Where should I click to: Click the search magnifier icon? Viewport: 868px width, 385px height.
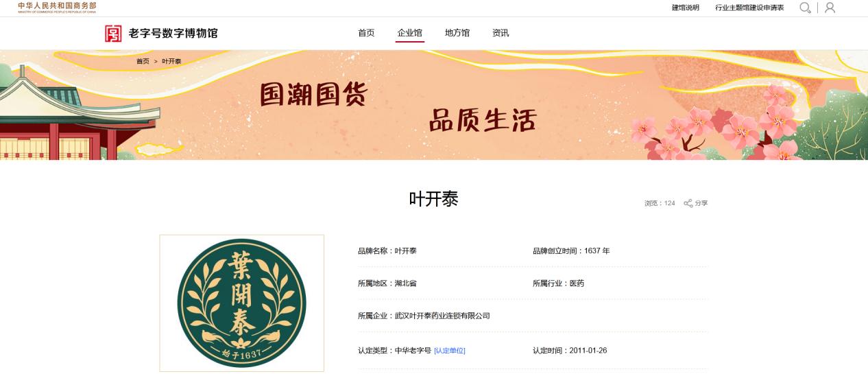click(x=805, y=8)
